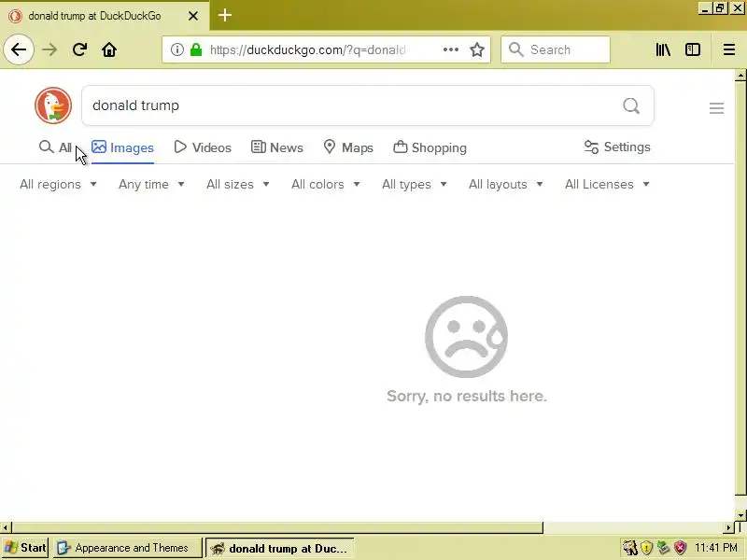Open the browser home page
The height and width of the screenshot is (560, 747).
click(x=109, y=49)
